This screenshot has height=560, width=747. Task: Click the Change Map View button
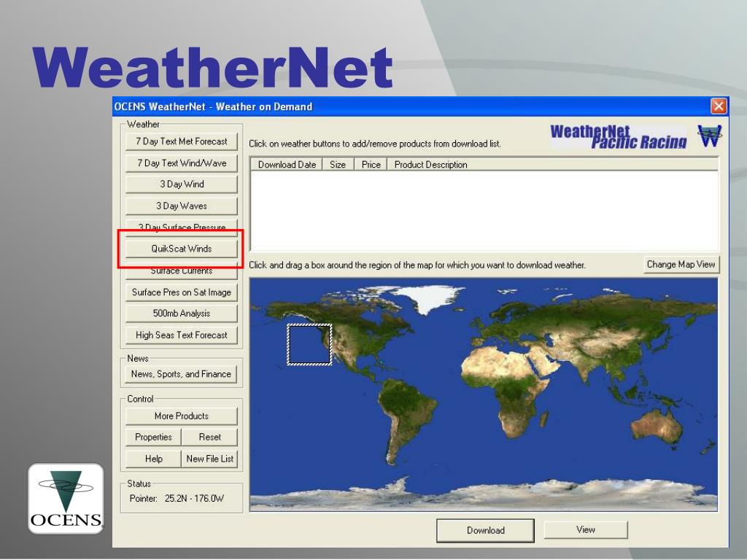[681, 264]
